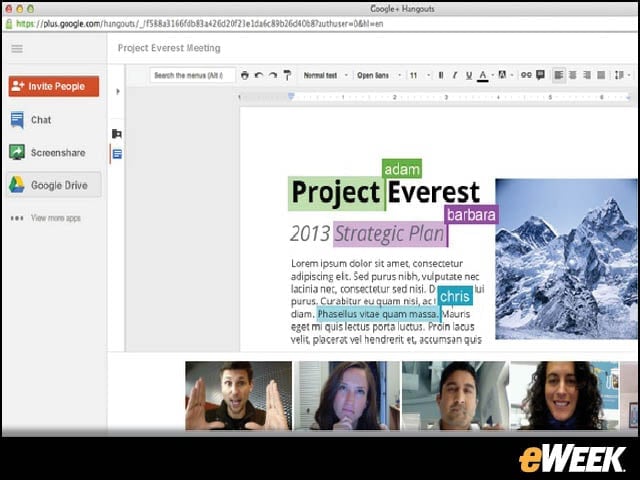Image resolution: width=640 pixels, height=480 pixels.
Task: Align text right
Action: click(587, 75)
